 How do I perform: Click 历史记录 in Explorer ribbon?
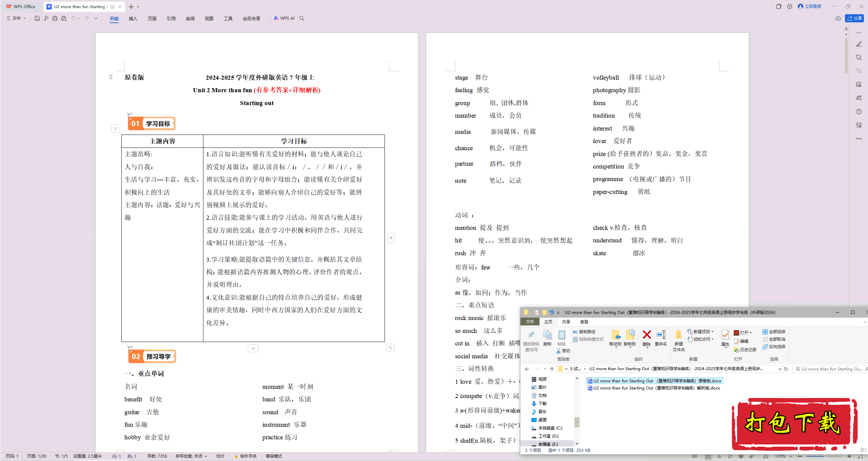(x=745, y=350)
